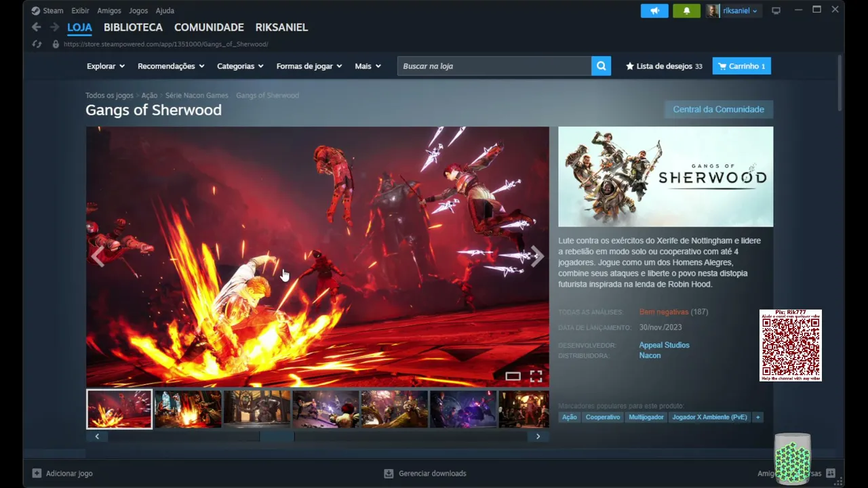868x488 pixels.
Task: Switch to the BIBLIOTECA tab
Action: point(133,27)
